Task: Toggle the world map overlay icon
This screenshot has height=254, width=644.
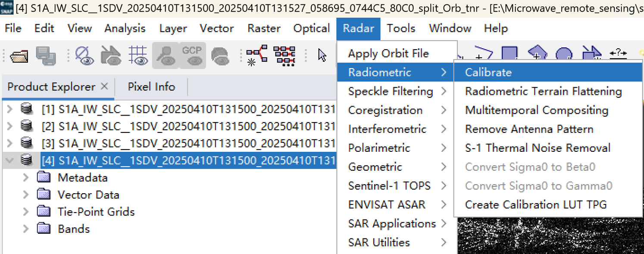Action: click(x=220, y=56)
